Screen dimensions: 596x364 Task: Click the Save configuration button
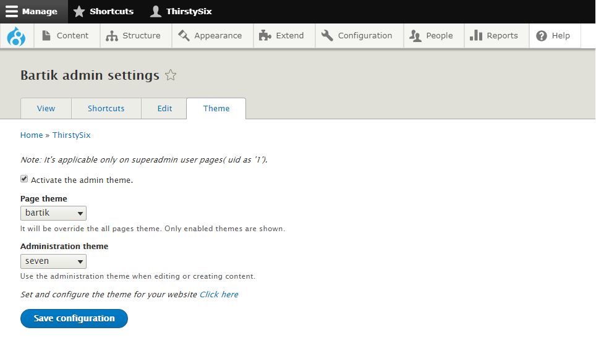74,318
